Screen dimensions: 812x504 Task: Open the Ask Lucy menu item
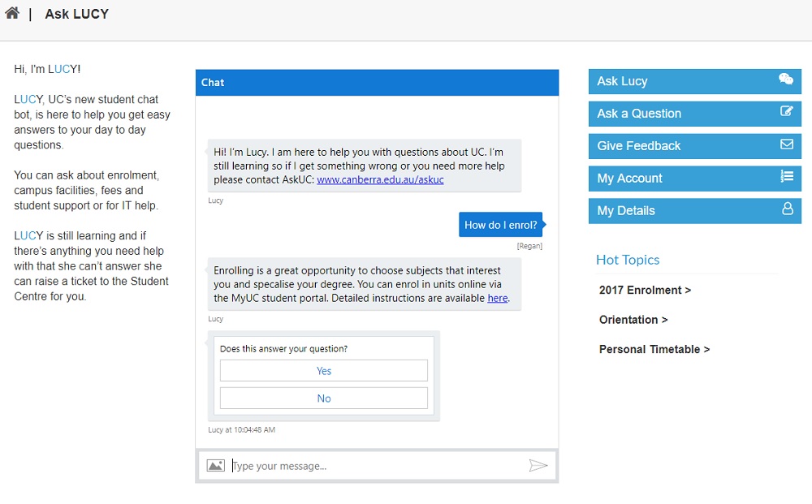coord(694,82)
